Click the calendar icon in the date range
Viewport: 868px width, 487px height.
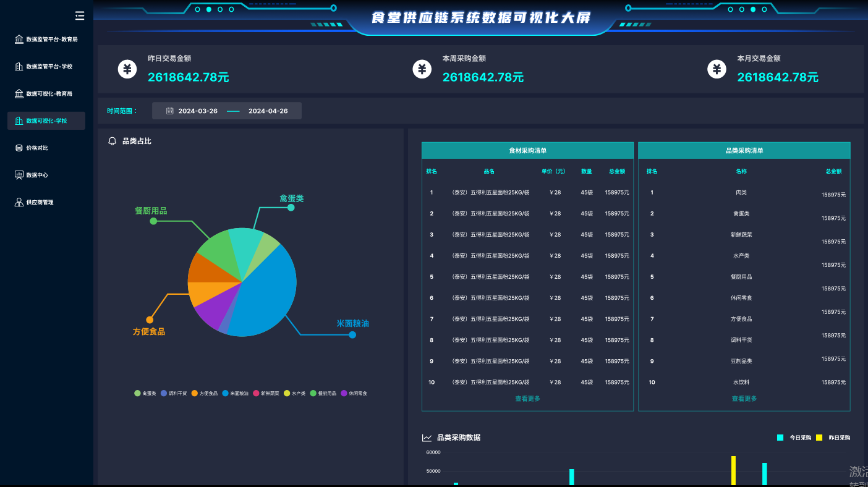pyautogui.click(x=170, y=111)
